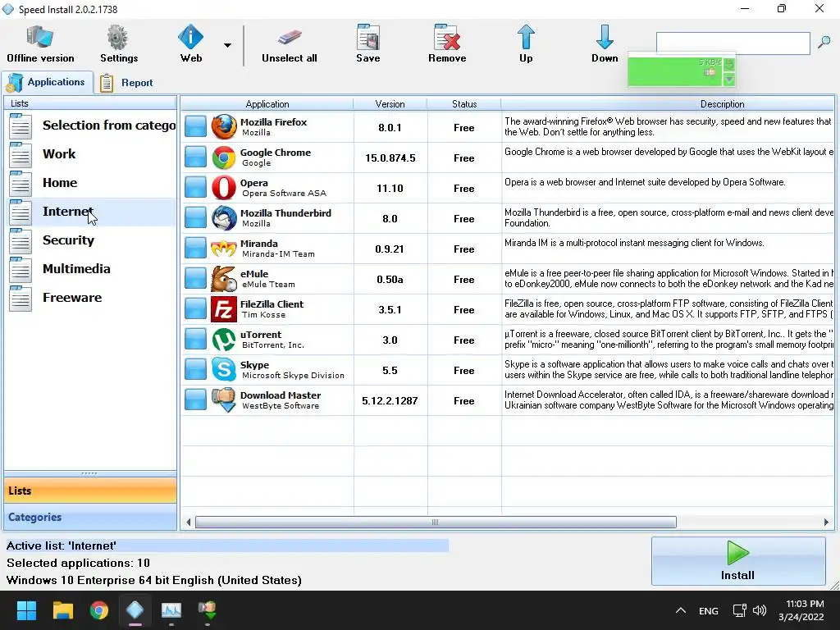Start installation with the Install button
840x630 pixels.
[738, 561]
